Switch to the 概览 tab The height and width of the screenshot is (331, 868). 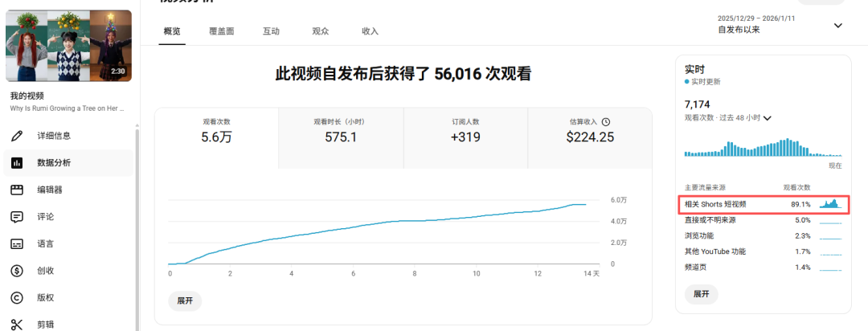pyautogui.click(x=172, y=31)
